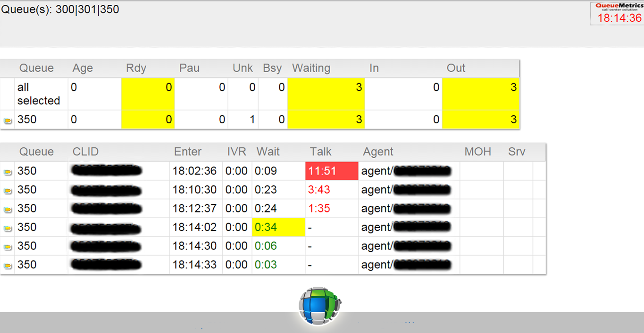644x333 pixels.
Task: Click the row icon for the call entered at 18:14:02
Action: [7, 228]
